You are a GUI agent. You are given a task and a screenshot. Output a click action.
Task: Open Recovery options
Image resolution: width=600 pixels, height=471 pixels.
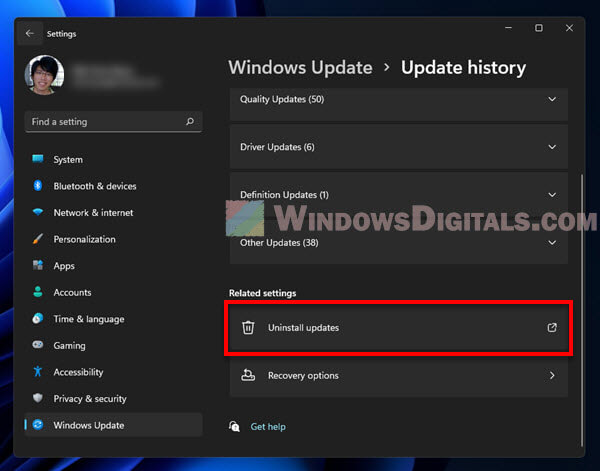click(399, 376)
